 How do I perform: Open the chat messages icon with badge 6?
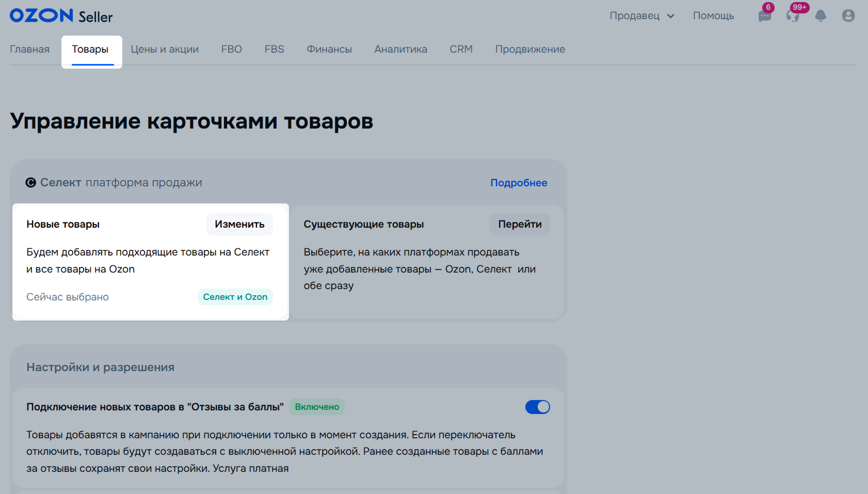coord(764,16)
